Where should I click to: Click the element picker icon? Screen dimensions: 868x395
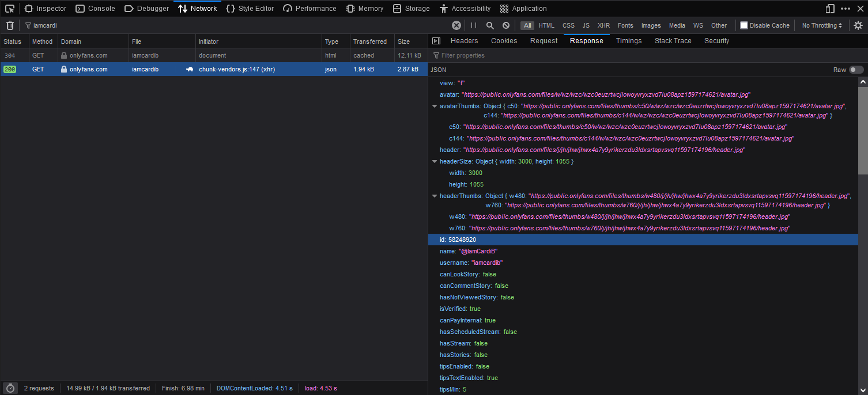coord(10,9)
